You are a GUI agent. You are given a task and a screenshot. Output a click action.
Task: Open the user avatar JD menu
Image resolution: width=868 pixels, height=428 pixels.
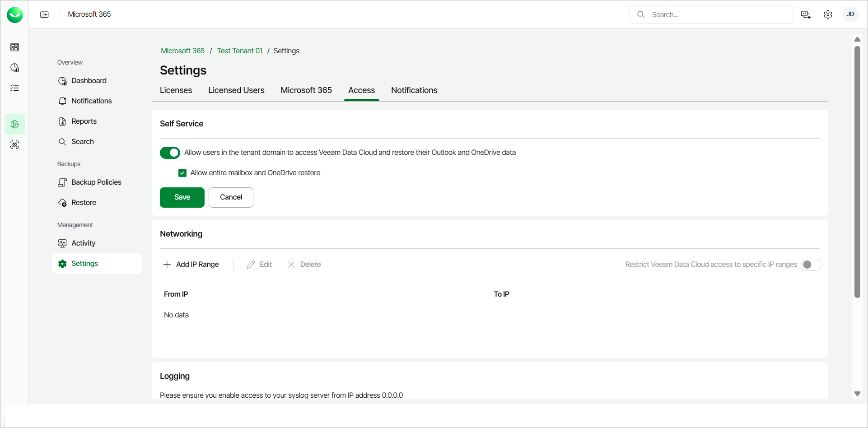point(850,14)
